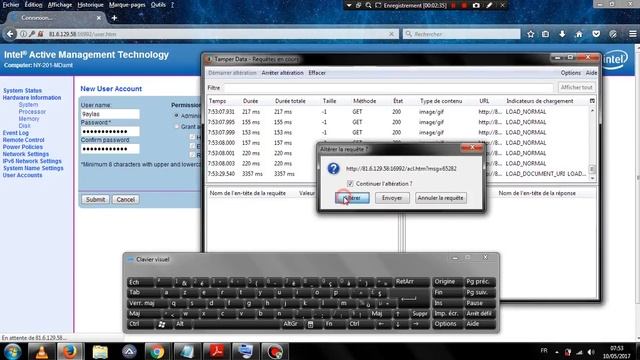Stop loading with address bar X
Viewport: 640px width, 360px height.
[391, 34]
